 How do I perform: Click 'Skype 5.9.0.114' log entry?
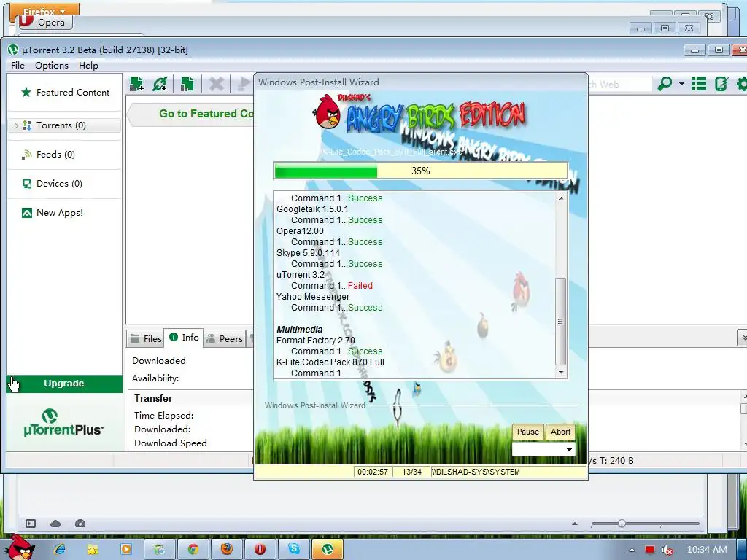tap(309, 253)
